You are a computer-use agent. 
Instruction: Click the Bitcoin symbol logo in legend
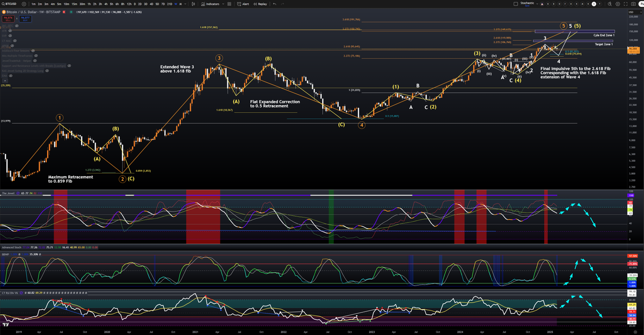click(4, 12)
